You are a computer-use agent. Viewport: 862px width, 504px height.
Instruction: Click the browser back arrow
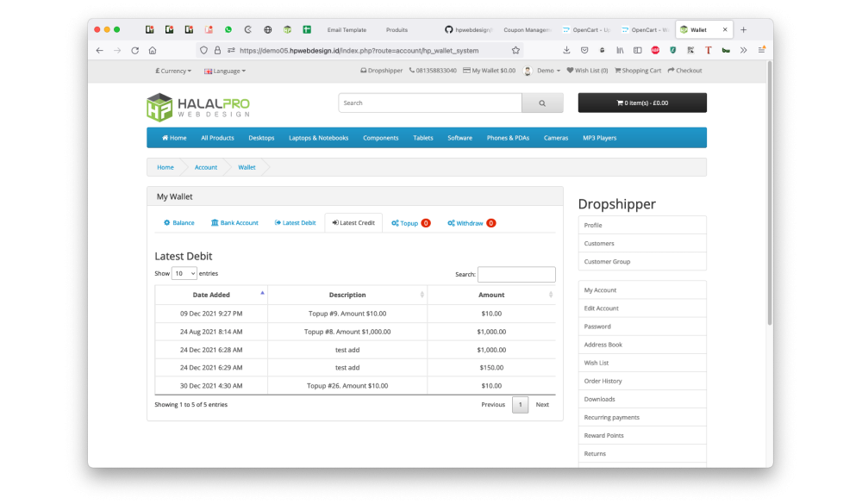coord(99,51)
